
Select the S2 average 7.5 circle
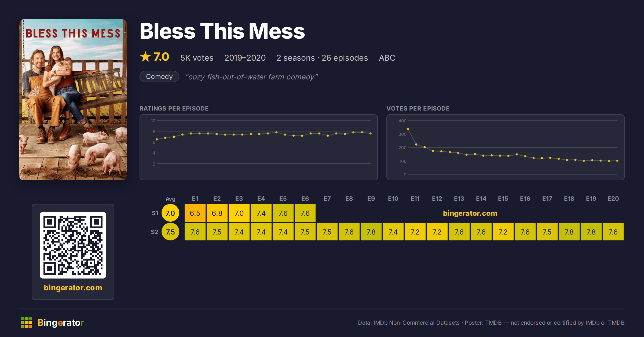tap(170, 232)
